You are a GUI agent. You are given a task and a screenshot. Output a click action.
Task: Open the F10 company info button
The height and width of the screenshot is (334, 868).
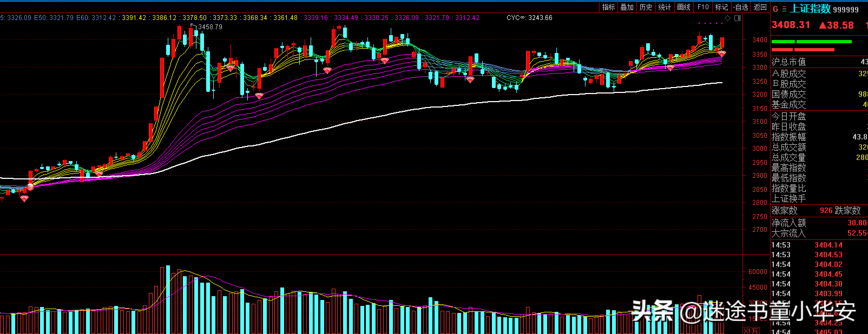[x=703, y=7]
